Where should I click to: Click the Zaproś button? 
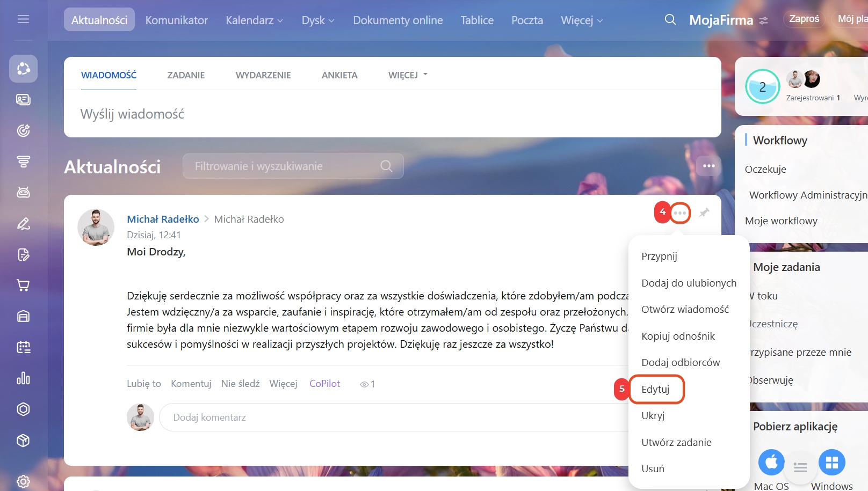point(804,19)
